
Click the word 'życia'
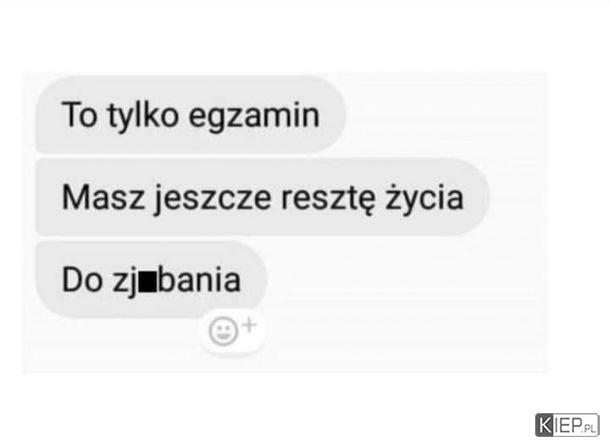424,198
